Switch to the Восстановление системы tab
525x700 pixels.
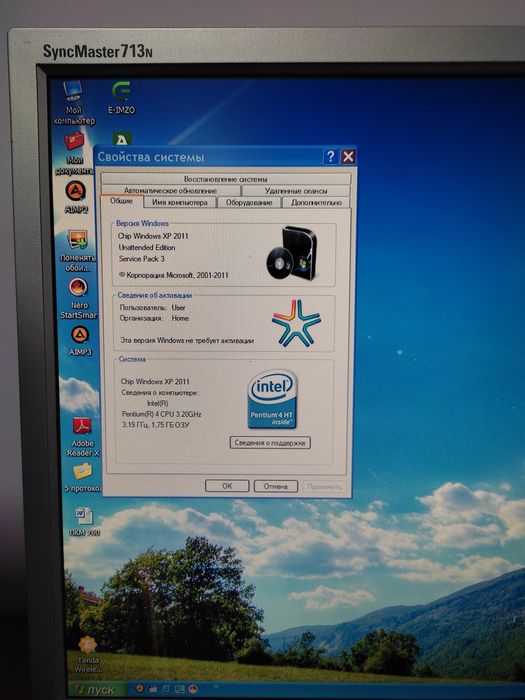[225, 179]
